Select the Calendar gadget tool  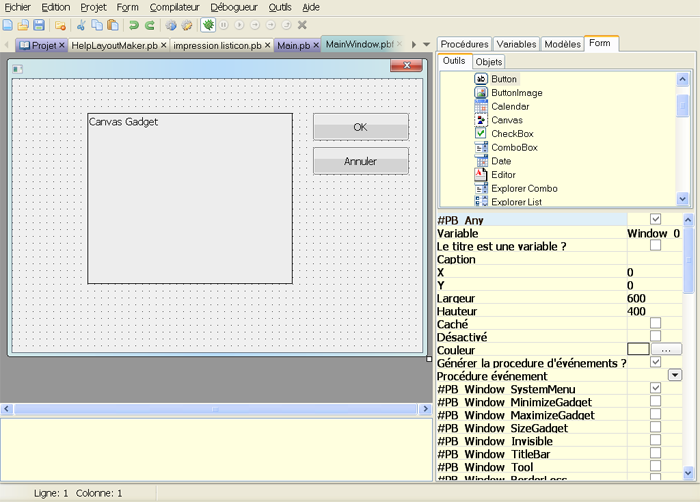(509, 106)
